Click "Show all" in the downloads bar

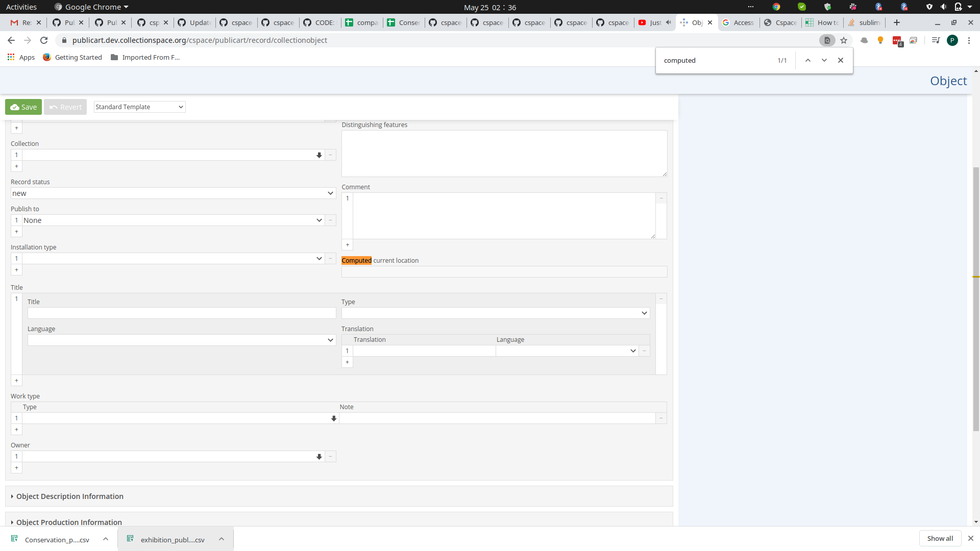pos(940,538)
